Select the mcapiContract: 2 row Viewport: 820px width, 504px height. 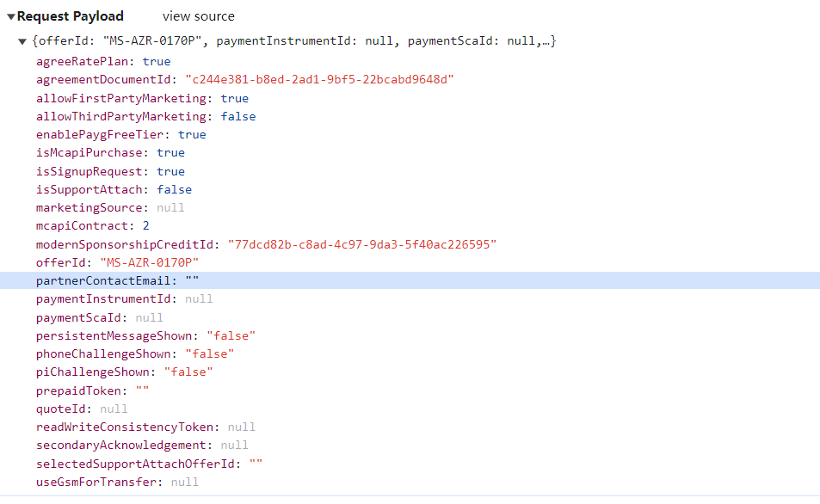(x=93, y=226)
